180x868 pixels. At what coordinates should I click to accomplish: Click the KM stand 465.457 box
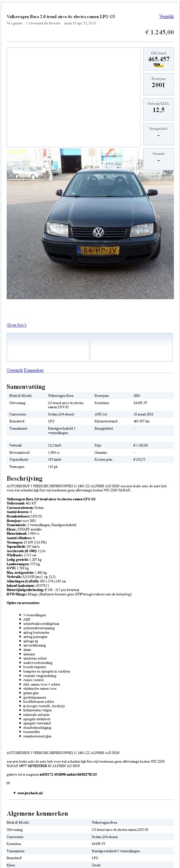click(158, 59)
